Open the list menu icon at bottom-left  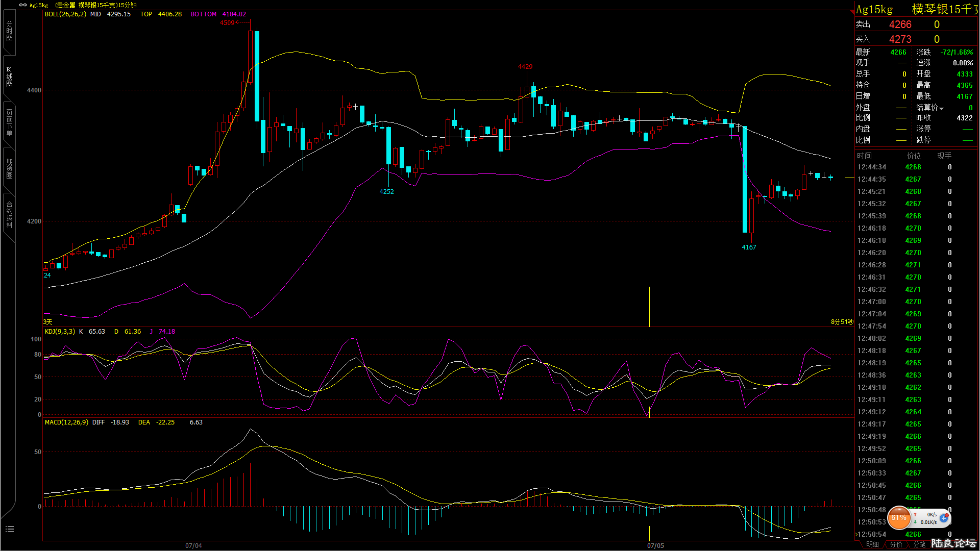[x=9, y=529]
